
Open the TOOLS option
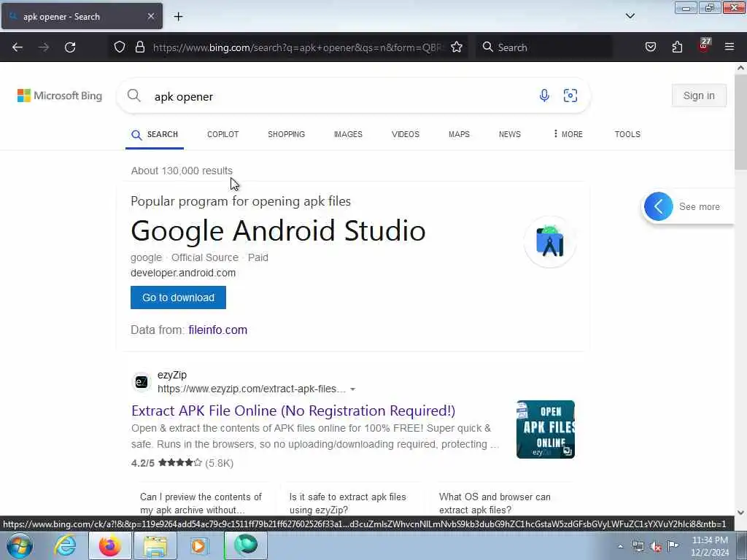point(627,134)
